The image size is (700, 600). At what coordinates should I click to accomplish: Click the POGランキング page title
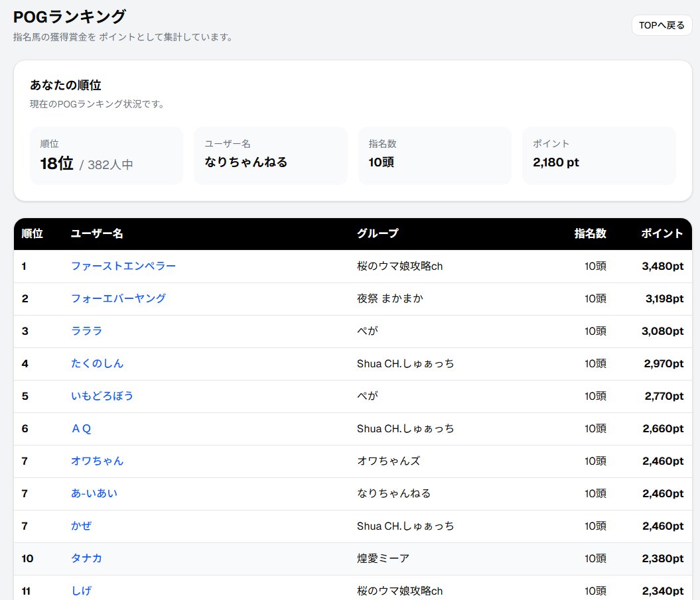coord(69,17)
